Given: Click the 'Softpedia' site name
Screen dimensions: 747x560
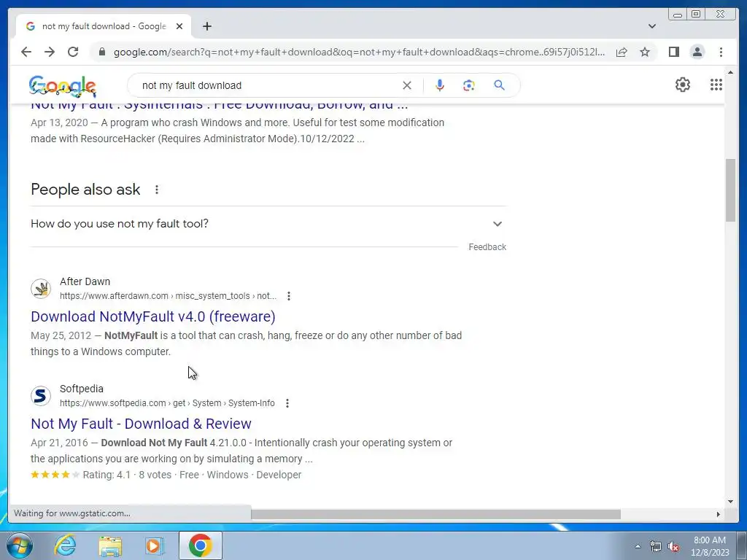Looking at the screenshot, I should [x=82, y=389].
